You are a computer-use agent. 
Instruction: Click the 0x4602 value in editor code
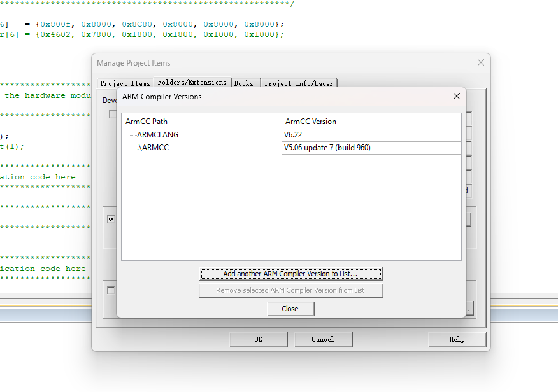coord(55,34)
